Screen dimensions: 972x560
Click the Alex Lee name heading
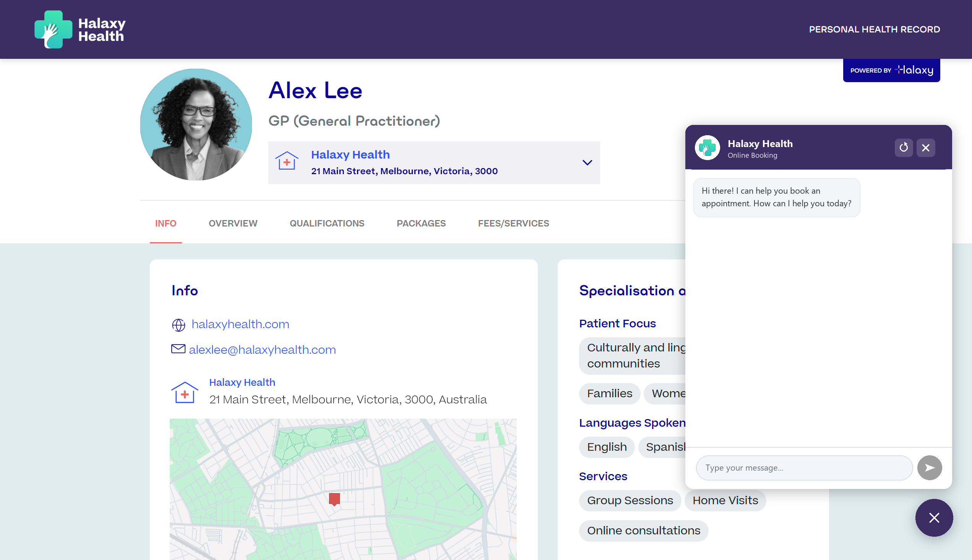point(315,91)
